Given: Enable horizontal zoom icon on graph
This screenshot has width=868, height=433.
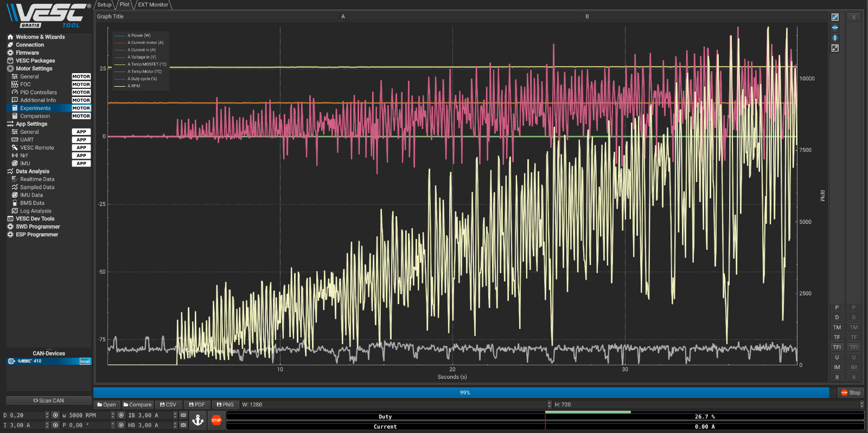Looking at the screenshot, I should [835, 28].
